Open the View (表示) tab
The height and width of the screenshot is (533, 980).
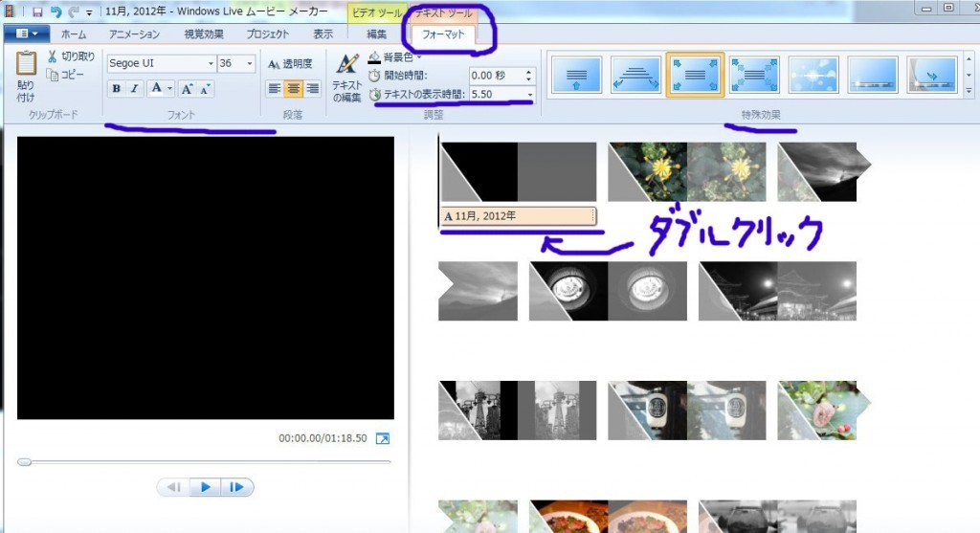[323, 34]
